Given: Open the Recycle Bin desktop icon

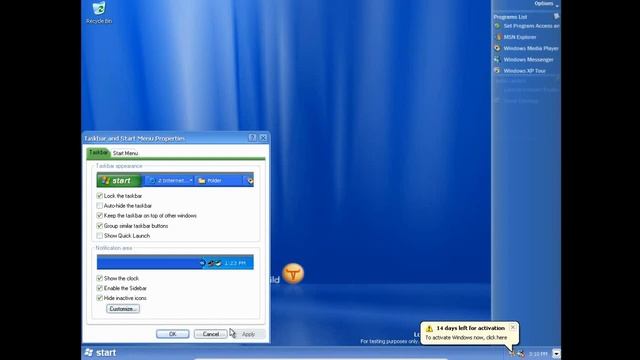Looking at the screenshot, I should pyautogui.click(x=99, y=13).
